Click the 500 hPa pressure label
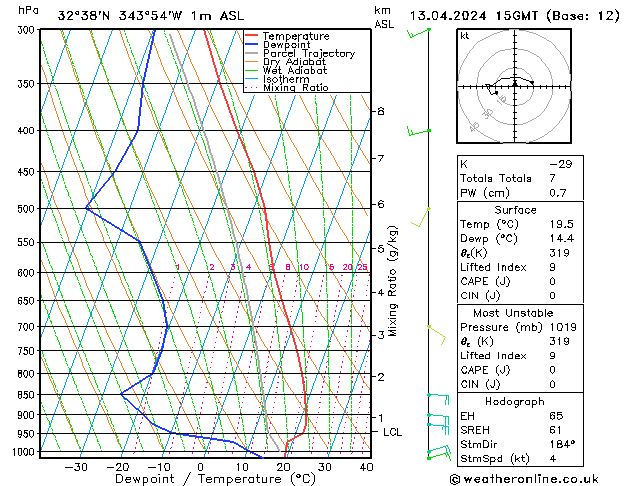Screen dimensions: 629x486 point(26,209)
